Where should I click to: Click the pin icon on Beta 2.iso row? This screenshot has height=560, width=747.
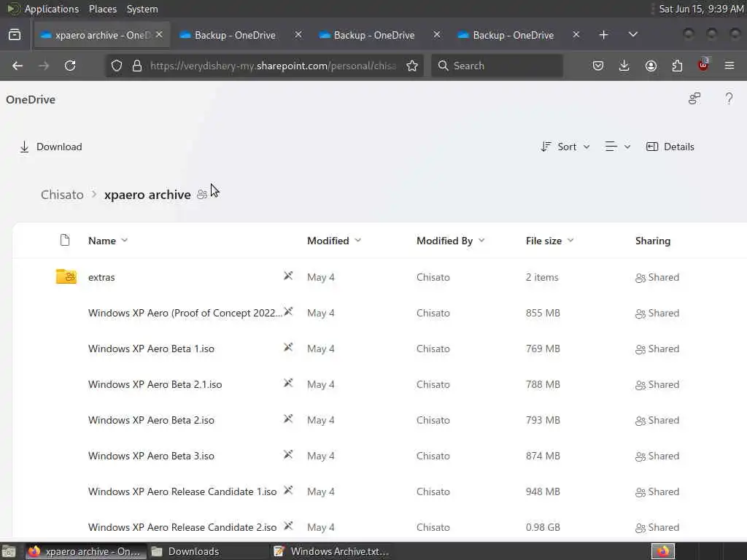287,419
